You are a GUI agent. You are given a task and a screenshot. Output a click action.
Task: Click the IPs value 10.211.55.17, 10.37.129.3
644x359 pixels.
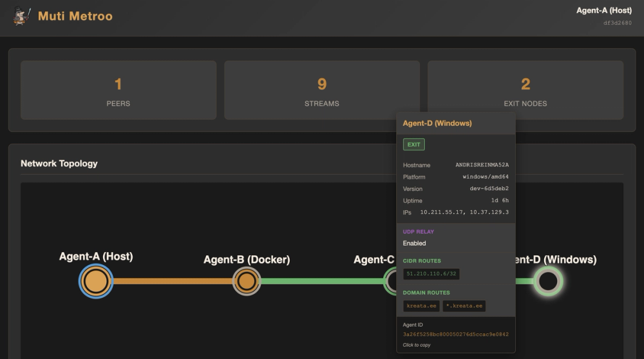click(464, 212)
